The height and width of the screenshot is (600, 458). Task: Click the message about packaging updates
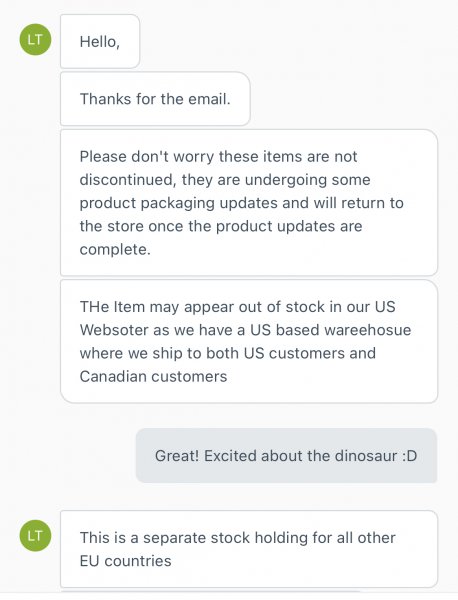249,203
